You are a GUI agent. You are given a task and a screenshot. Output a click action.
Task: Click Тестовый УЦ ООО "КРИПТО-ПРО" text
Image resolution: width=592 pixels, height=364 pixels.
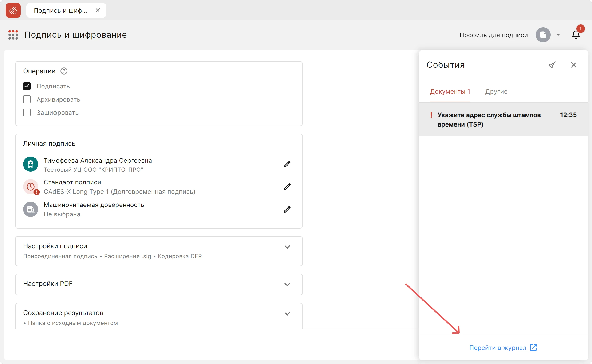93,170
